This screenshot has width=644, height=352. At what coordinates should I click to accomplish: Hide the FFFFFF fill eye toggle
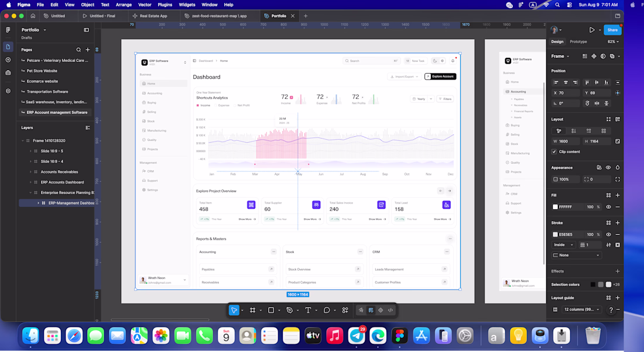point(608,207)
